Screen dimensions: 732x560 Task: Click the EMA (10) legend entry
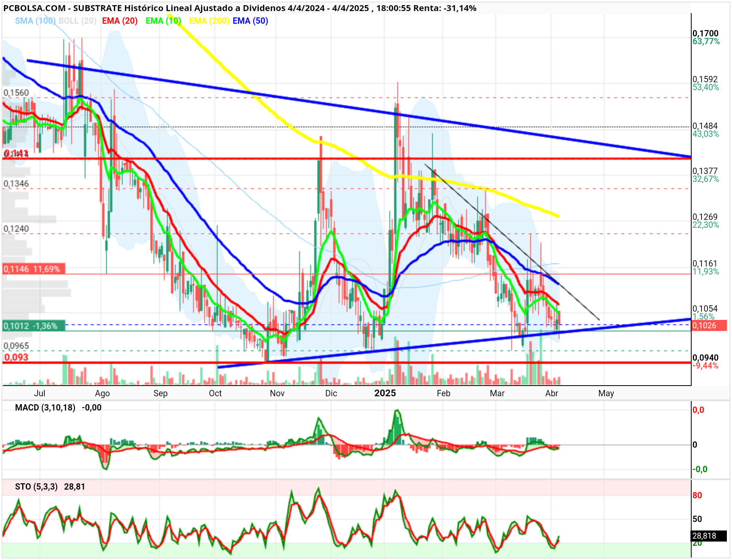click(x=163, y=21)
